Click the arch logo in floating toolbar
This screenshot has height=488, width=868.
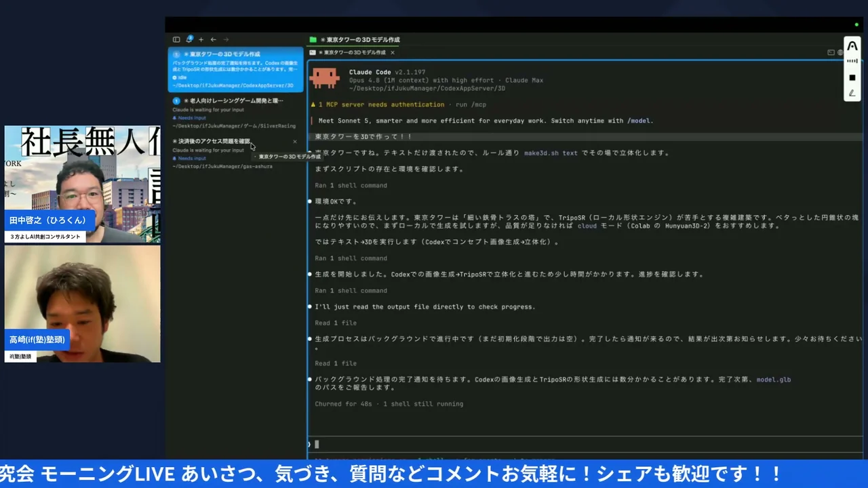pyautogui.click(x=852, y=45)
